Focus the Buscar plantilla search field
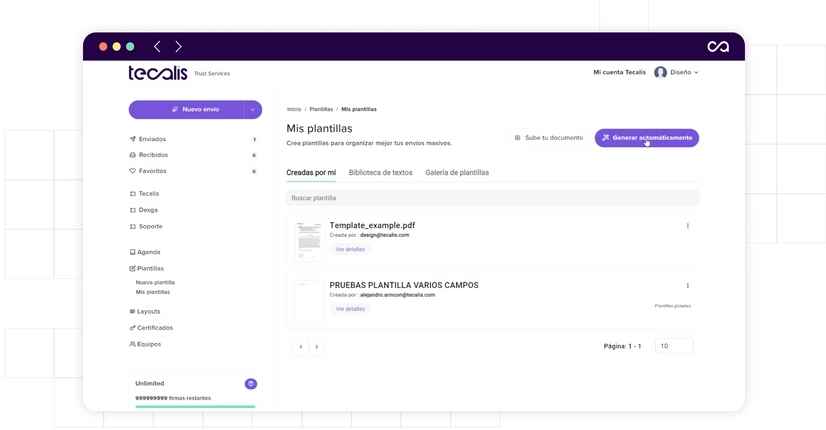826x430 pixels. (x=493, y=198)
